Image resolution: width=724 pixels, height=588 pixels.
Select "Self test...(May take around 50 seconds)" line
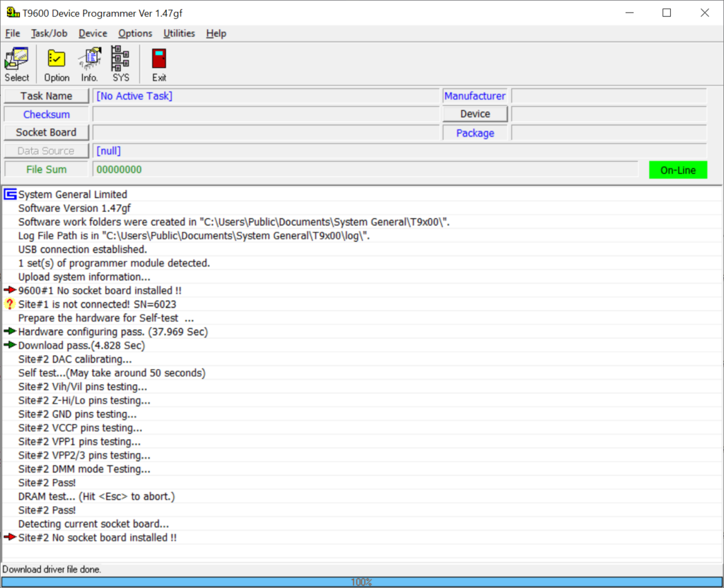click(112, 373)
